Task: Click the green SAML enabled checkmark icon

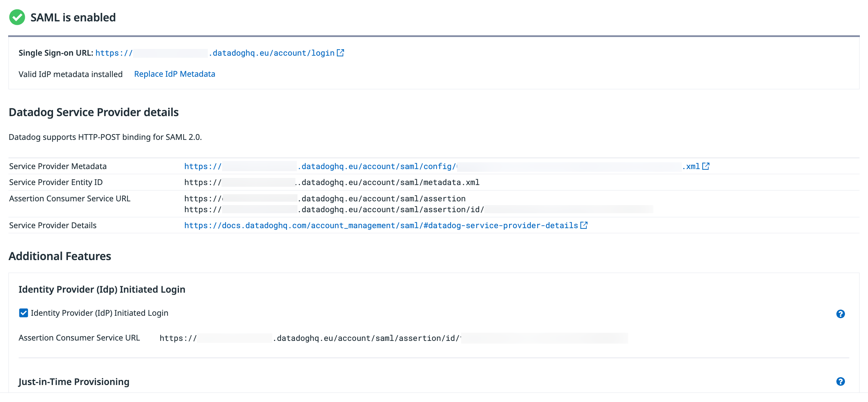Action: click(18, 17)
